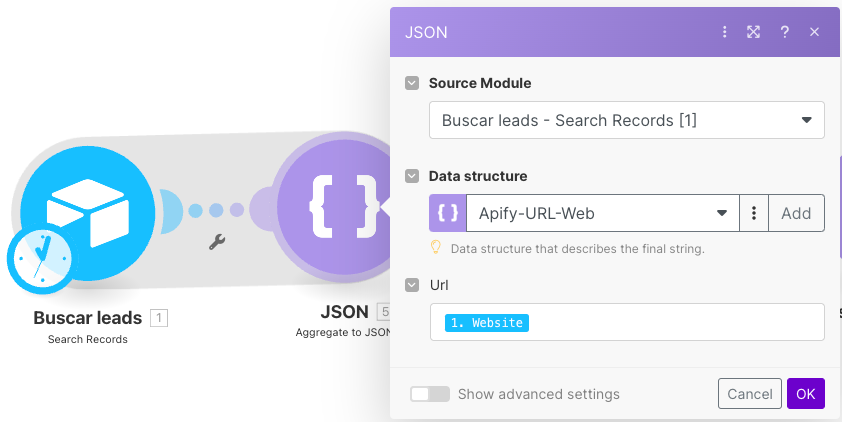Open the Source Module dropdown
This screenshot has width=842, height=422.
point(627,120)
